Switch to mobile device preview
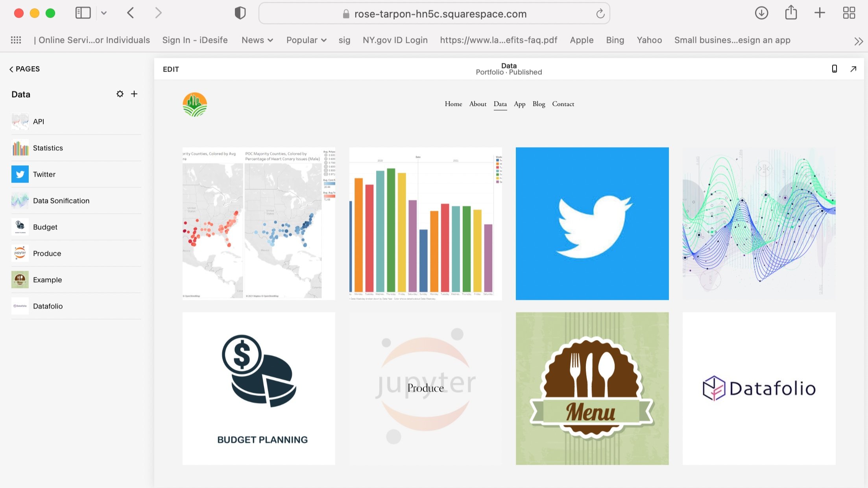This screenshot has width=868, height=488. [834, 69]
